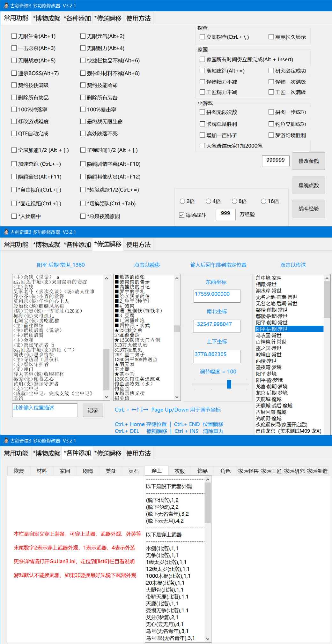Select ★羽无双 in the teleport point list

click(124, 364)
